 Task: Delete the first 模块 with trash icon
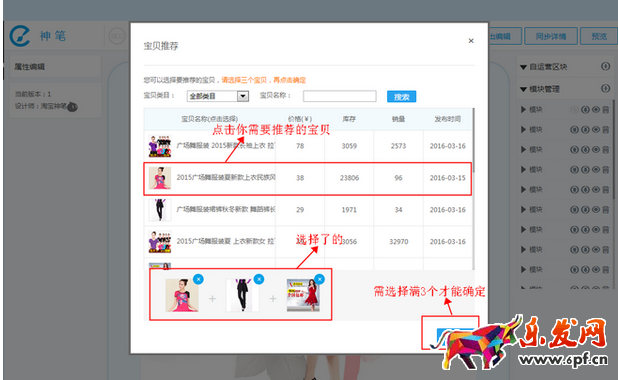pos(606,110)
